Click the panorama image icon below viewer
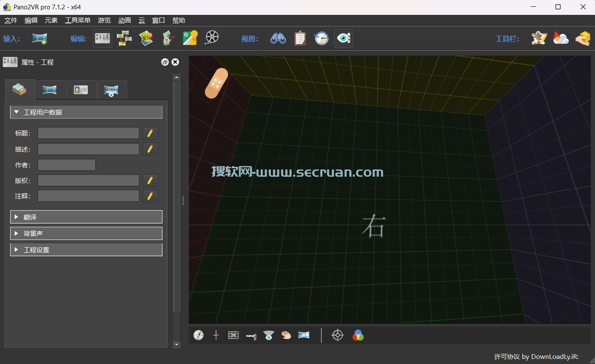 [x=304, y=335]
